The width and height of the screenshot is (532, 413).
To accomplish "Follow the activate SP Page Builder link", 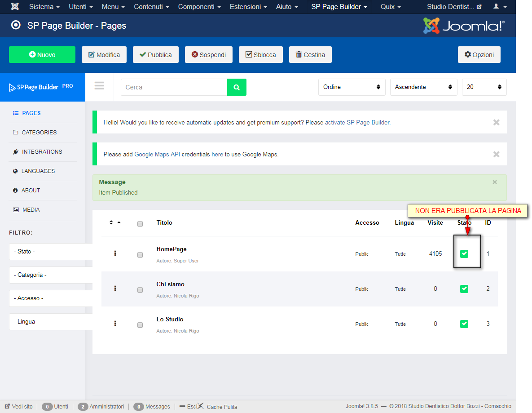I will point(357,122).
